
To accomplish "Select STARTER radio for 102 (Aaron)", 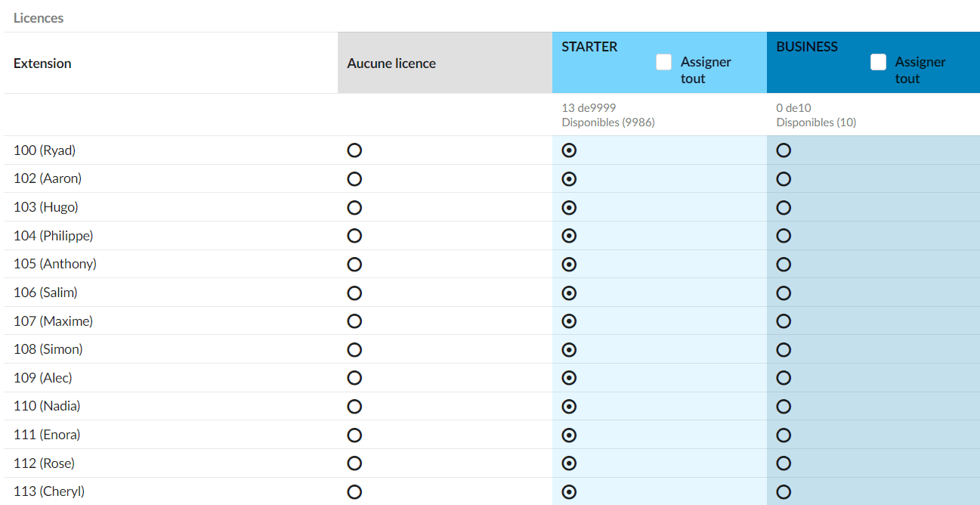I will pyautogui.click(x=570, y=179).
